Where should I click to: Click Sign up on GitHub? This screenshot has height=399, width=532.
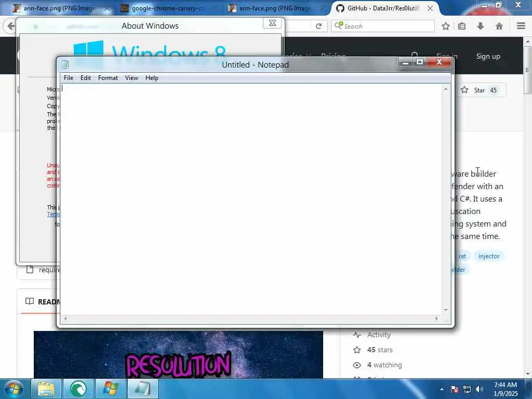(x=488, y=56)
